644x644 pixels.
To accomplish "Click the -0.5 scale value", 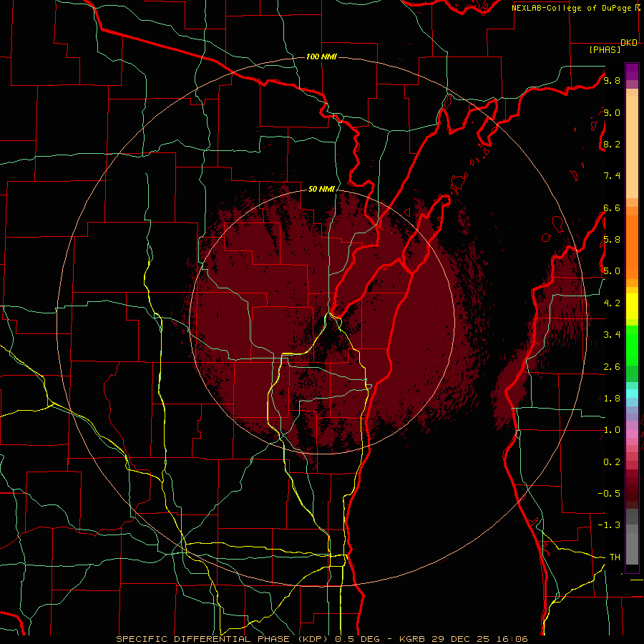I will pos(609,494).
